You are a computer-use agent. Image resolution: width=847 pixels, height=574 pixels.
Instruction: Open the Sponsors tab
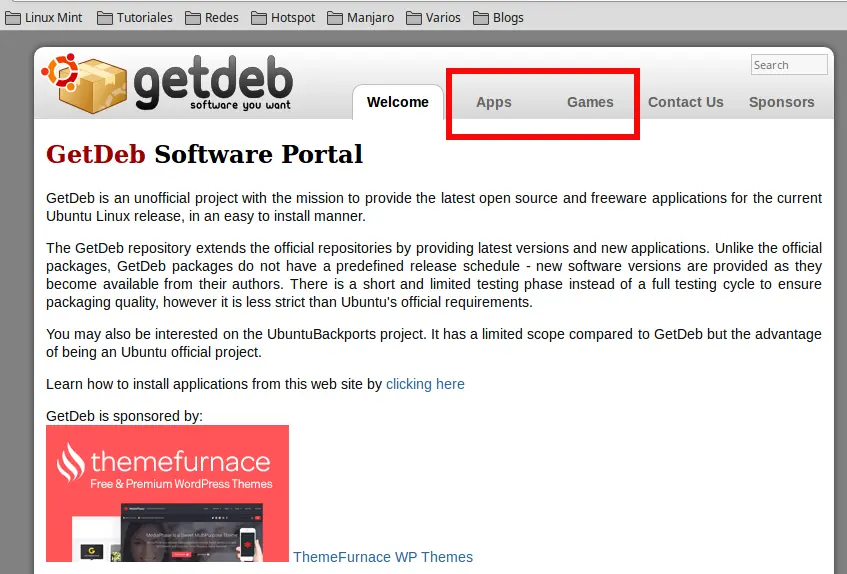coord(782,102)
